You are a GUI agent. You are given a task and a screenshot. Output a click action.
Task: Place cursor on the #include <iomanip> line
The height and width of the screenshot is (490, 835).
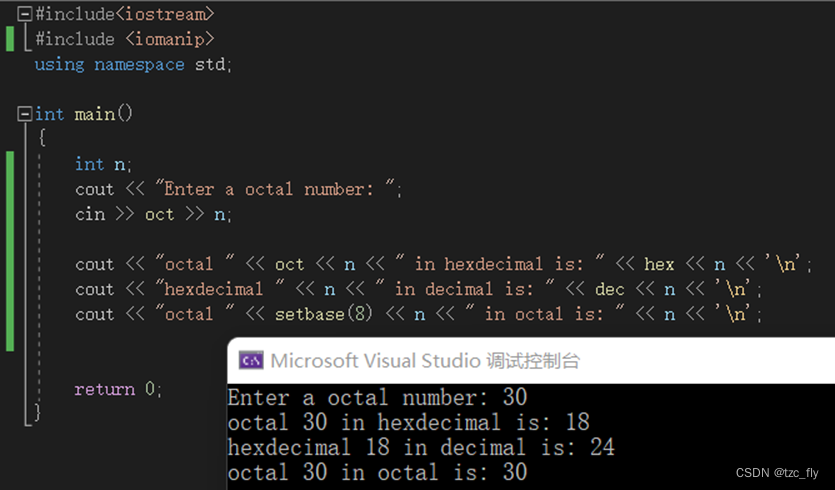point(124,39)
